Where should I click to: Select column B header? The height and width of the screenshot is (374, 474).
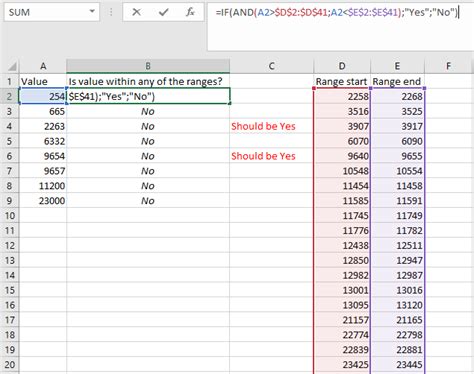148,66
